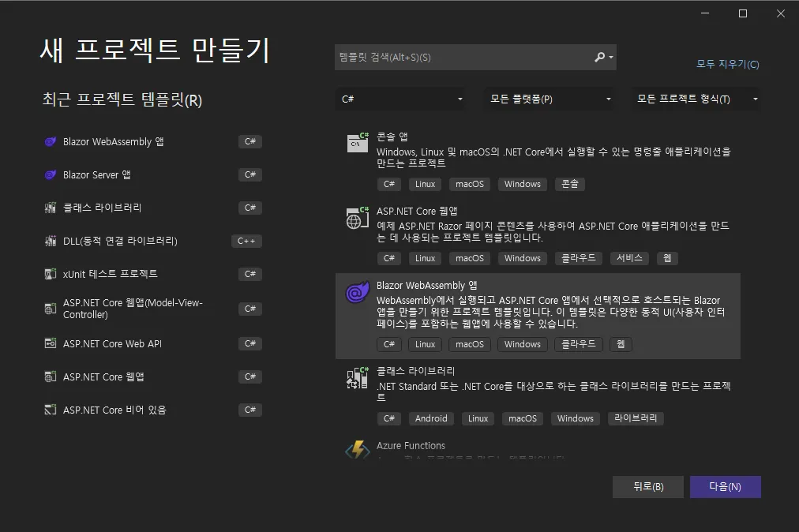Screen dimensions: 799x532
Task: Click the 뒤로(B) button
Action: [x=648, y=487]
